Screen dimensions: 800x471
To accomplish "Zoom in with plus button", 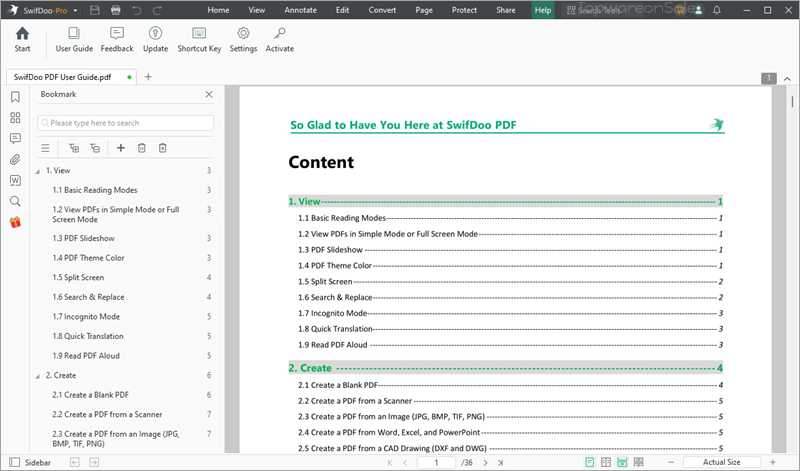I will click(x=773, y=462).
